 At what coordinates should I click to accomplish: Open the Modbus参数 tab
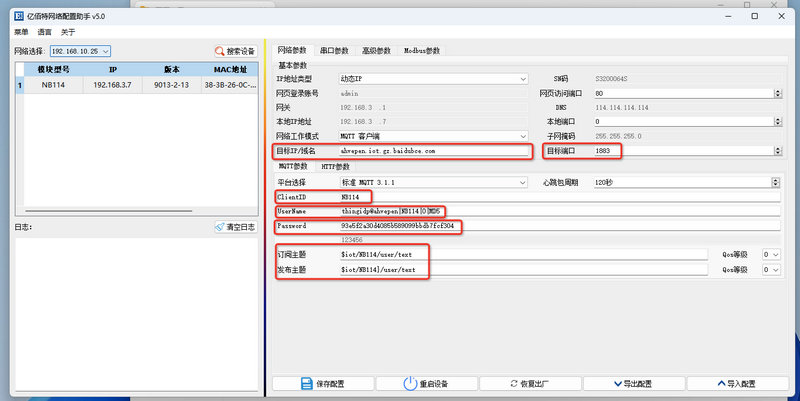click(x=421, y=50)
